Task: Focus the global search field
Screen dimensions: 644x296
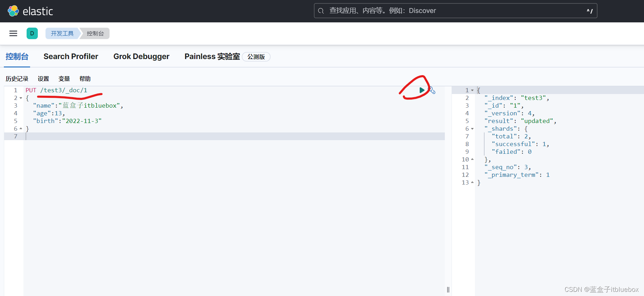Action: [x=455, y=11]
